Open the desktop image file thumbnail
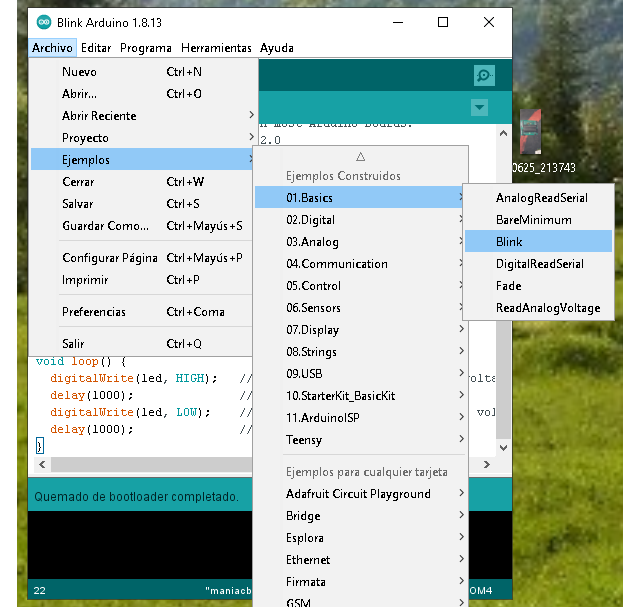This screenshot has width=640, height=607. point(531,134)
